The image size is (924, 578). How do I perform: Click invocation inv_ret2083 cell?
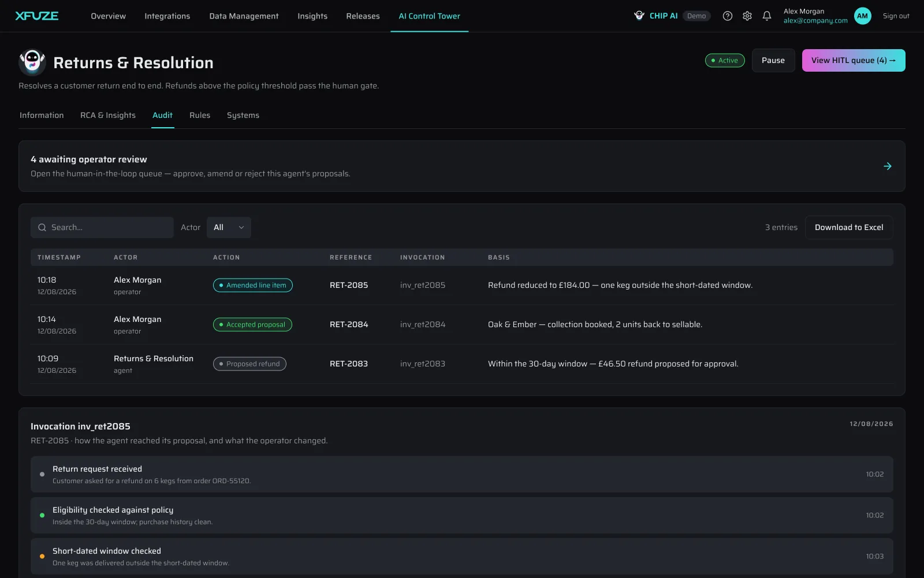(x=423, y=364)
